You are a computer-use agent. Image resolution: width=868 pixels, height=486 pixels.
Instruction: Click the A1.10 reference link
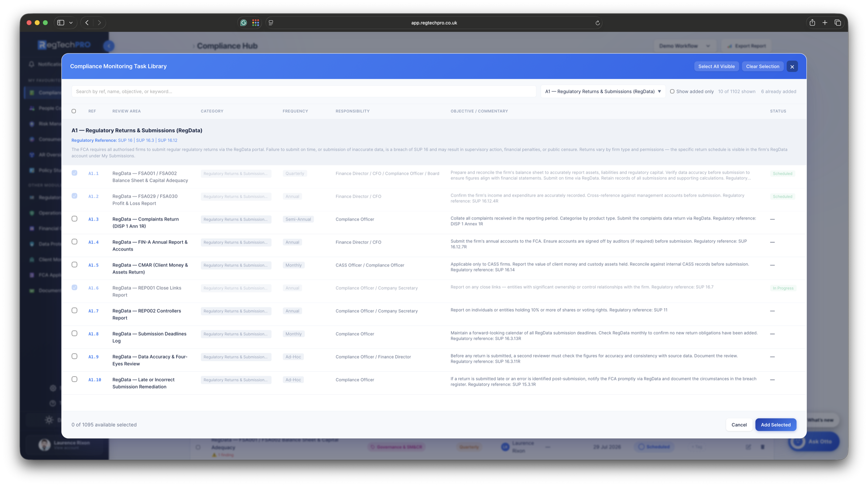pyautogui.click(x=95, y=380)
